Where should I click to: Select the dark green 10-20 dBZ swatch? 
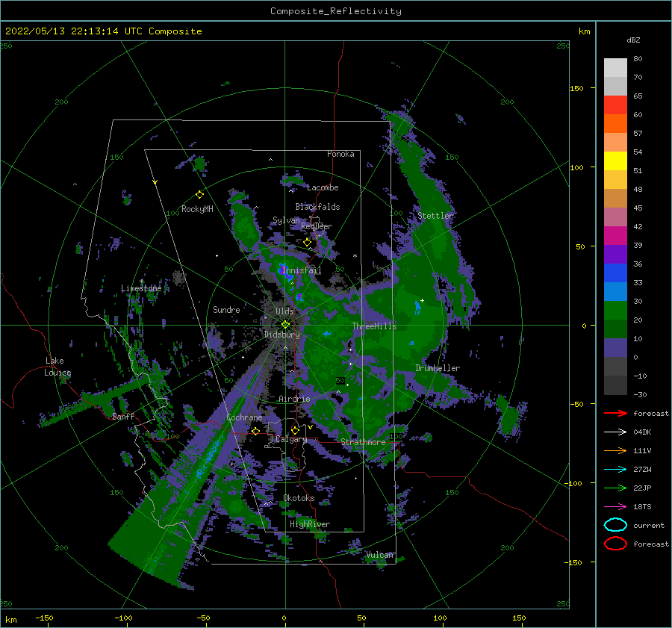tap(615, 329)
